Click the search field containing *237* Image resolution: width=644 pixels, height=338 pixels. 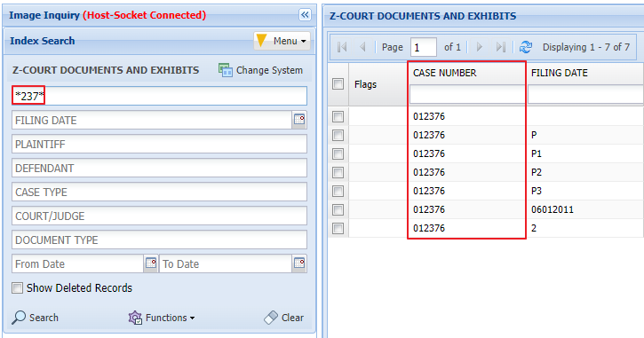point(159,96)
